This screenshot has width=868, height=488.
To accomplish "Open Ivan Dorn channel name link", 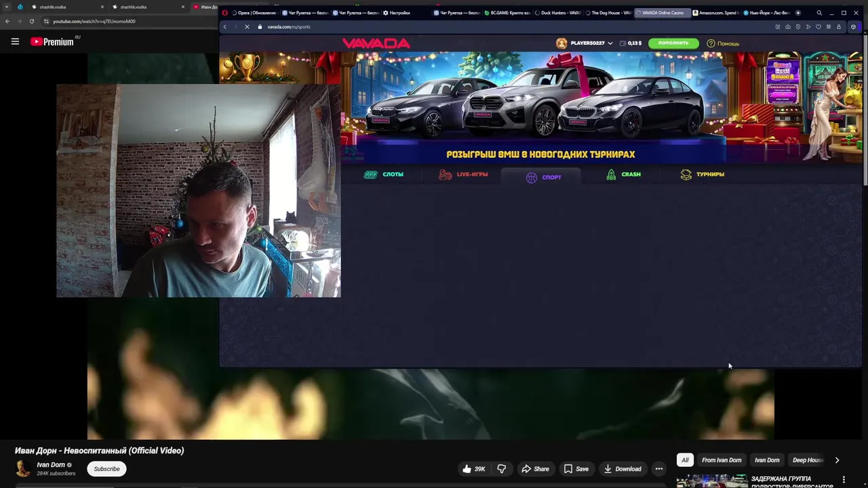I will click(51, 465).
